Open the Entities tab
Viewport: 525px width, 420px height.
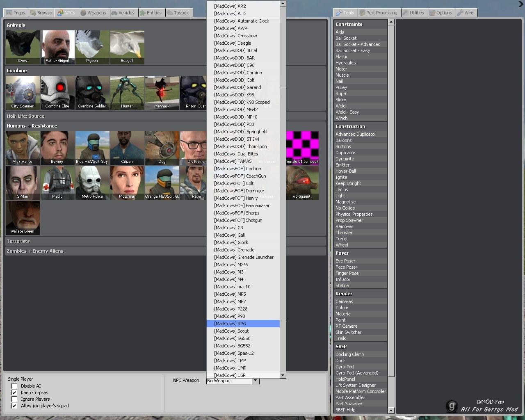pyautogui.click(x=151, y=13)
